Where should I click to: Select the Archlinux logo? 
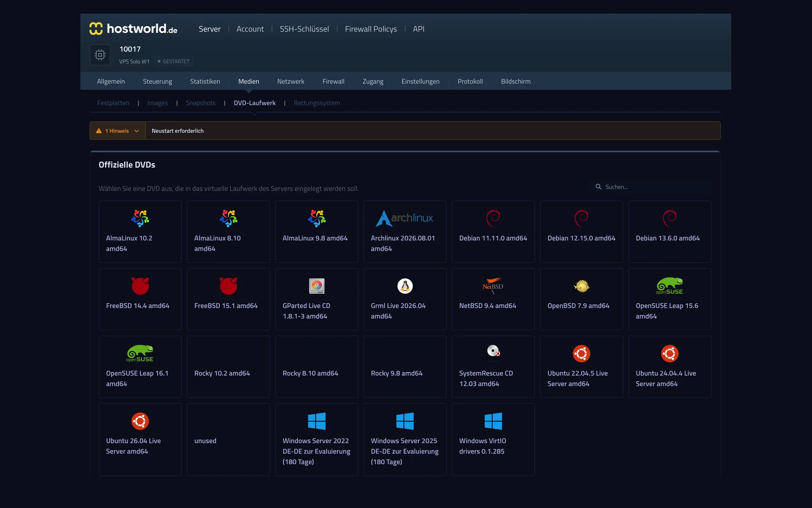coord(405,218)
